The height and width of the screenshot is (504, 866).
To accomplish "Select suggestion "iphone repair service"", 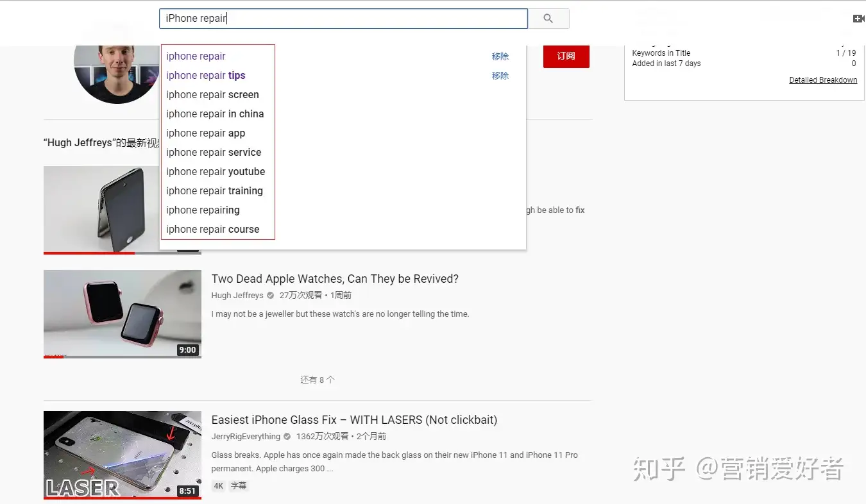I will [x=214, y=153].
